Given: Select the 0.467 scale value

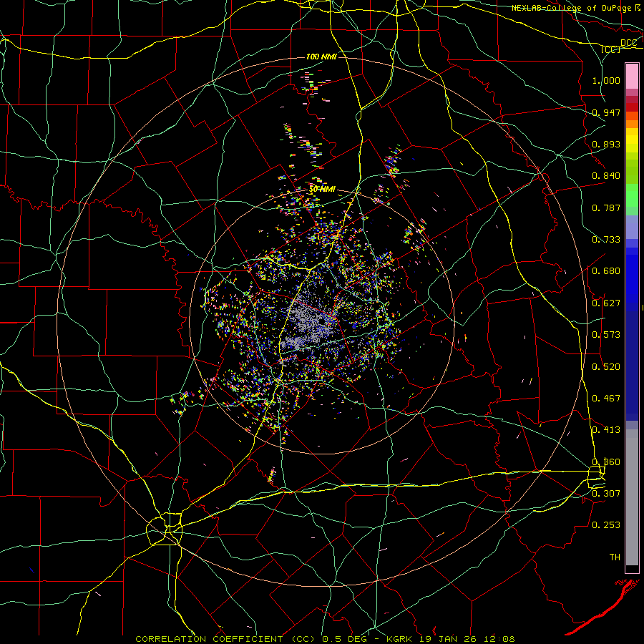Looking at the screenshot, I should 606,399.
